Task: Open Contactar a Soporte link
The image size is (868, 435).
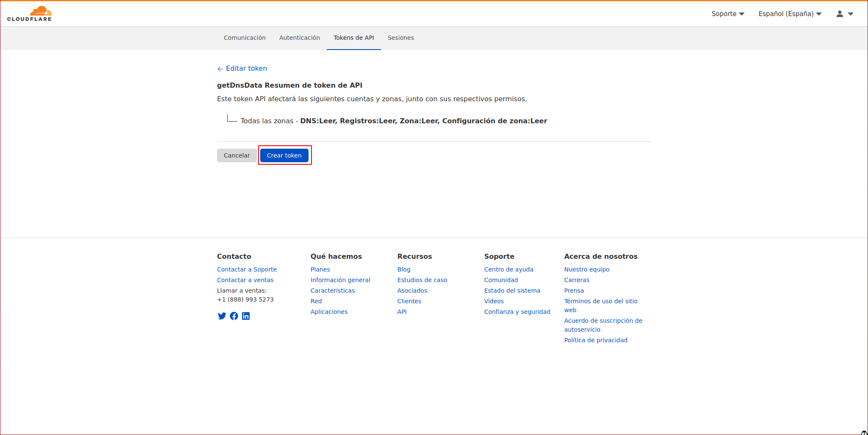Action: tap(247, 269)
